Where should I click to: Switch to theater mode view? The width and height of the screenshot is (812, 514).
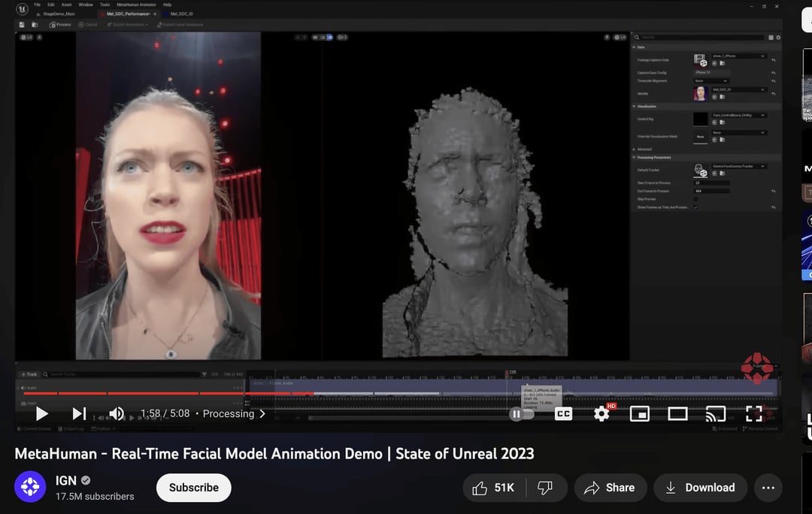677,413
